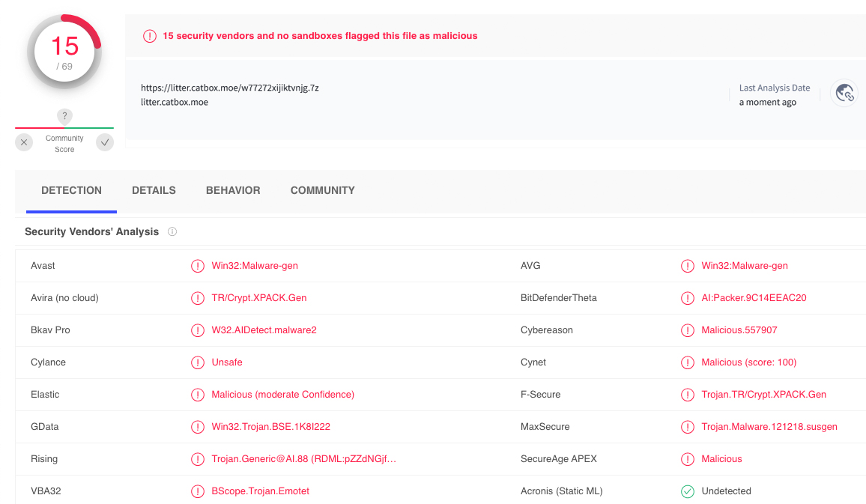
Task: Click the AI:Packer.9C14EEAC20 result
Action: (x=754, y=298)
